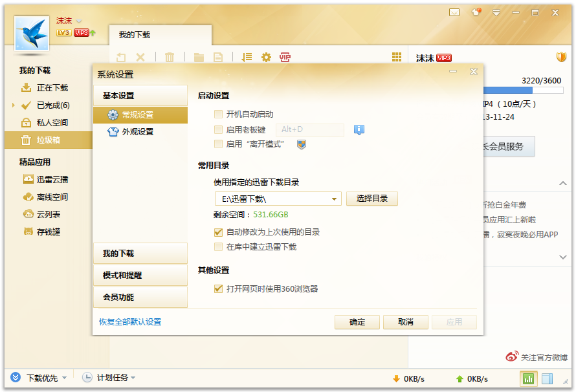Open 云列表 app
The image size is (576, 392).
point(48,214)
